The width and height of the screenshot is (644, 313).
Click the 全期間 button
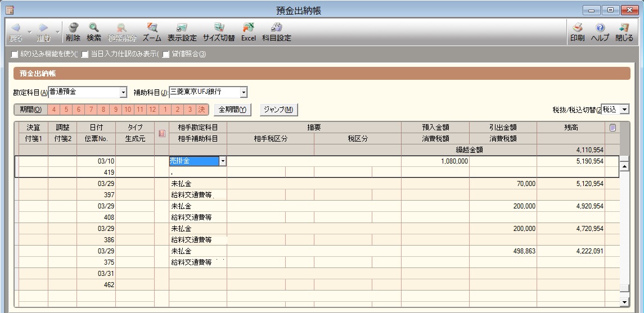tap(232, 110)
